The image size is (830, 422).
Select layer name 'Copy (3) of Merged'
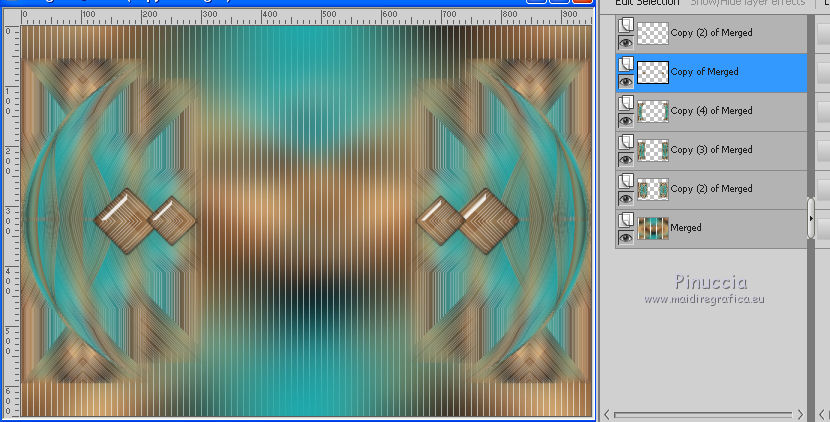tap(711, 150)
